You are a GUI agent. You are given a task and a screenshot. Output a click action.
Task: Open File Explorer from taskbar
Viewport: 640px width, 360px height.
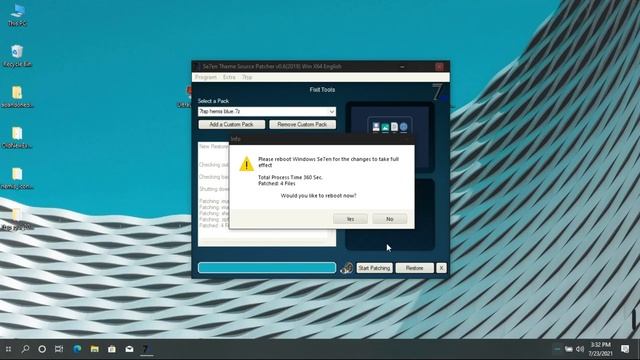(x=95, y=349)
